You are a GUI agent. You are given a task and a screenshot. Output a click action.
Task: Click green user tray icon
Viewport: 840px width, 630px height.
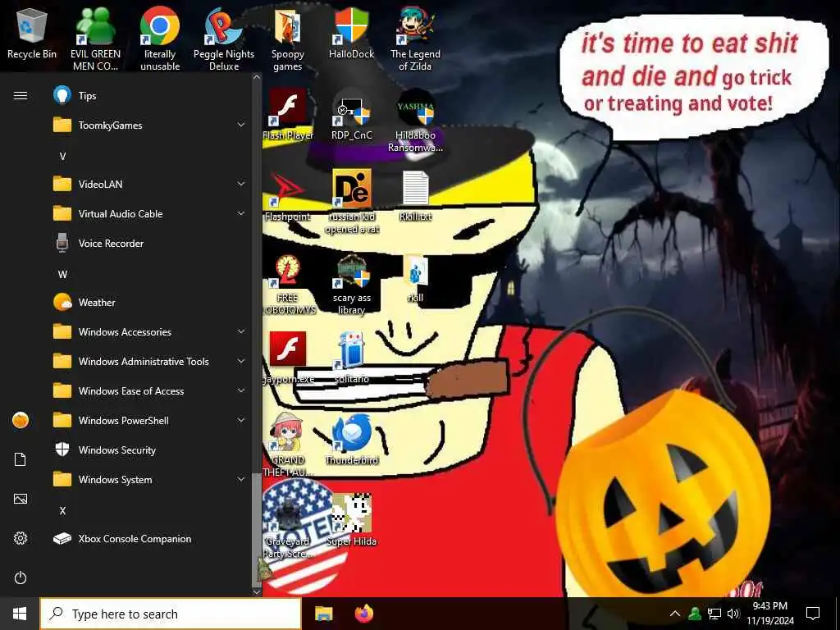pyautogui.click(x=695, y=614)
